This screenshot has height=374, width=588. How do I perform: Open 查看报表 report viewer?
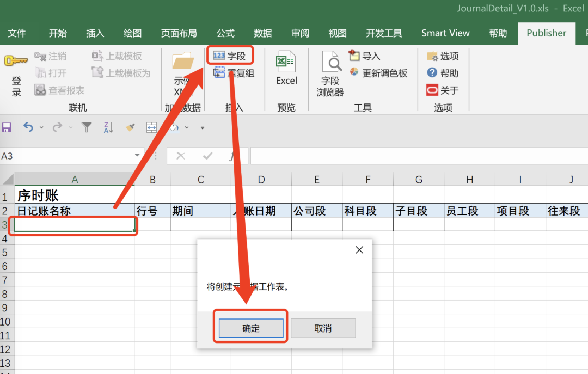(x=60, y=90)
